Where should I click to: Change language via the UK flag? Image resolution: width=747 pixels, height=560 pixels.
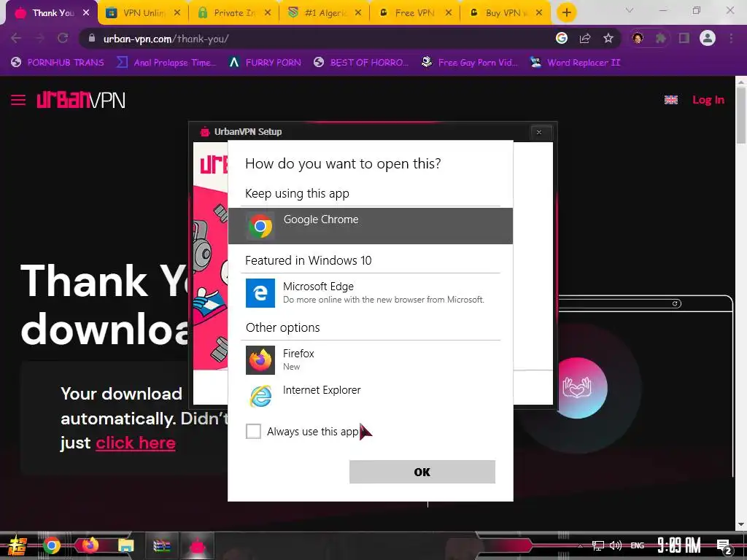[x=671, y=100]
